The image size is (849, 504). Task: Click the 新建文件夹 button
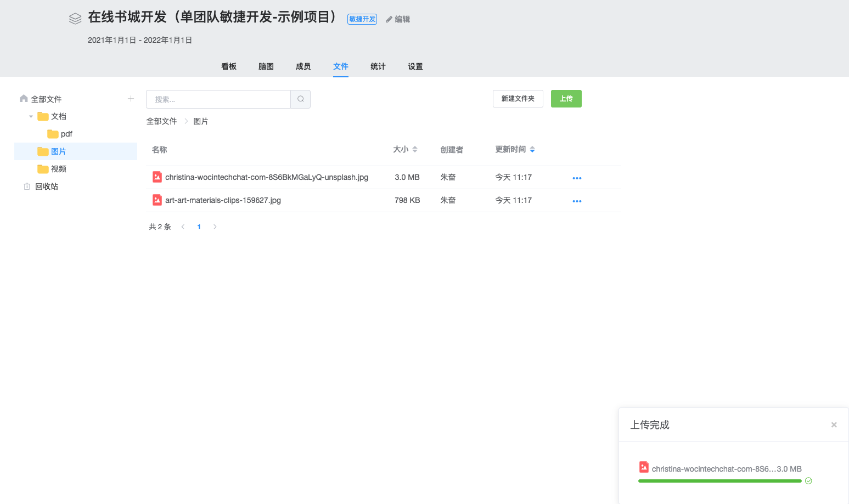click(518, 99)
